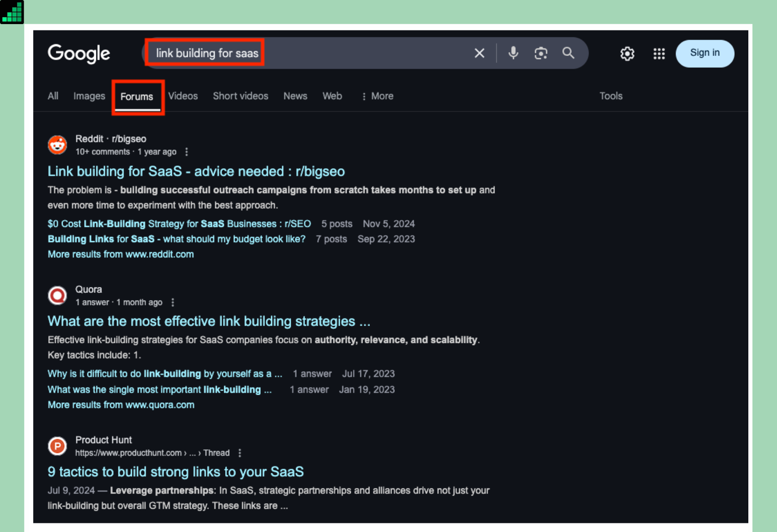
Task: Open 'What was the single most important link-building' link
Action: (x=159, y=390)
